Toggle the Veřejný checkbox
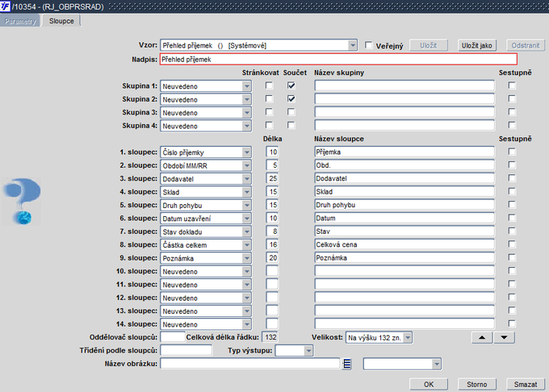Viewport: 549px width, 392px height. (369, 45)
